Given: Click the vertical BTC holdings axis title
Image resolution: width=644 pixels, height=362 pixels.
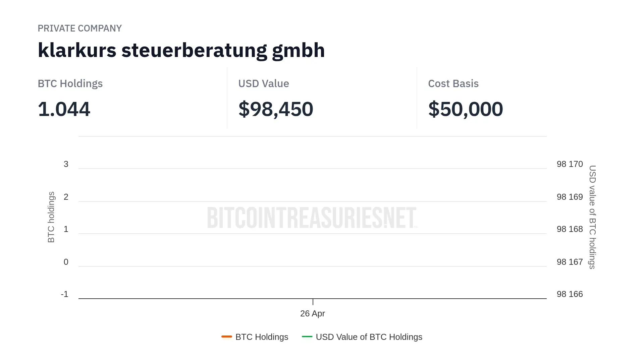Looking at the screenshot, I should [51, 217].
